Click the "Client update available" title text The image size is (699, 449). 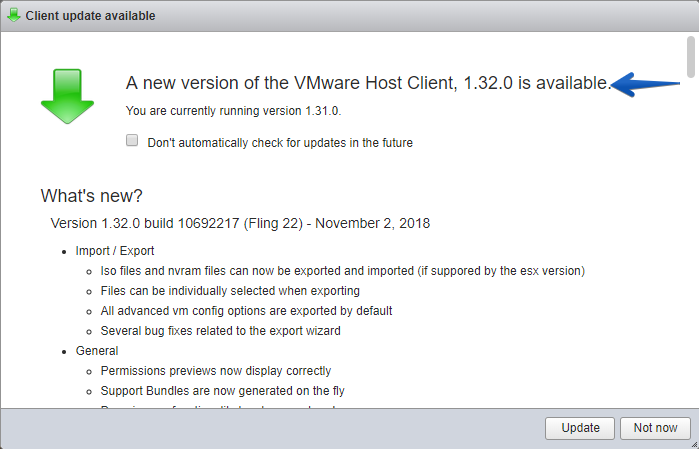pos(90,16)
